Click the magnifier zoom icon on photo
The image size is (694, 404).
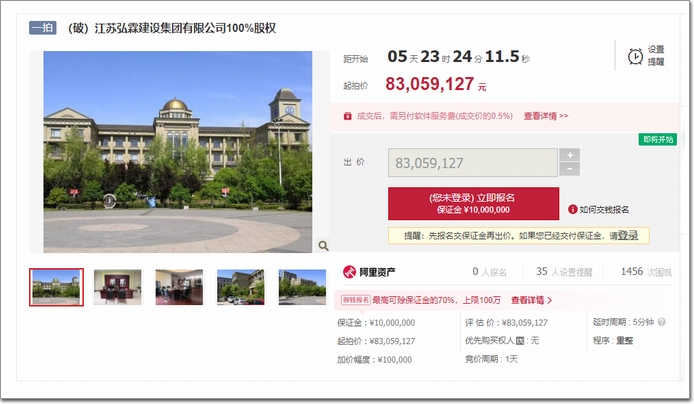[324, 246]
